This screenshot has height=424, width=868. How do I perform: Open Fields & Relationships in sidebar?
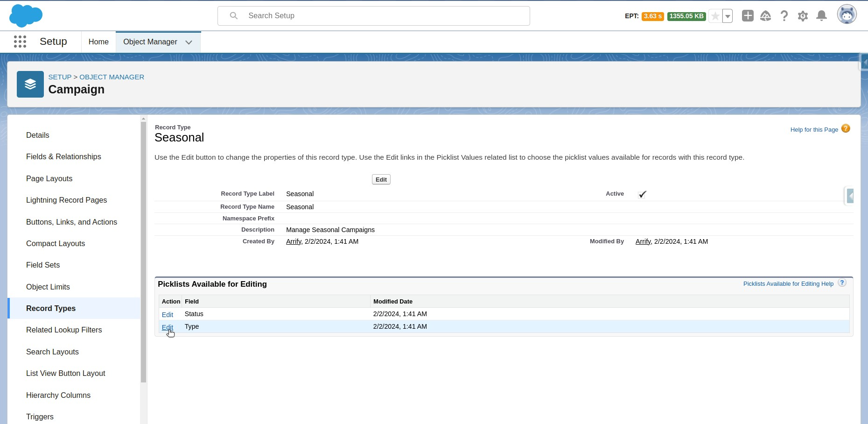point(63,157)
